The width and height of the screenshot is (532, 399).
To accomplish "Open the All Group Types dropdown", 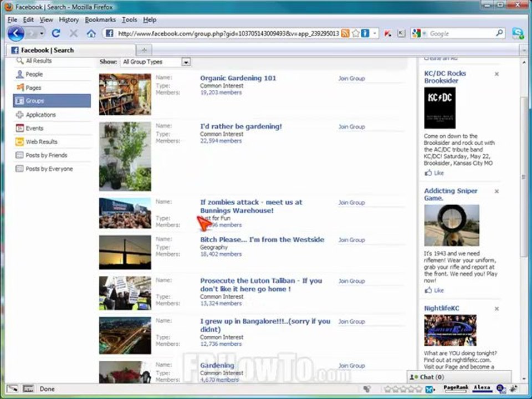I will pyautogui.click(x=155, y=62).
